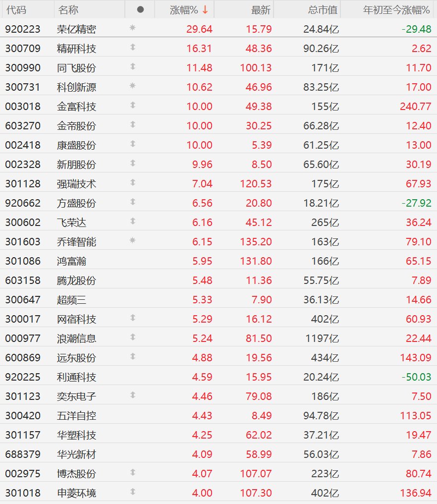Click the 康盛股份 latest price 5.39
Image resolution: width=437 pixels, height=504 pixels.
pos(262,145)
